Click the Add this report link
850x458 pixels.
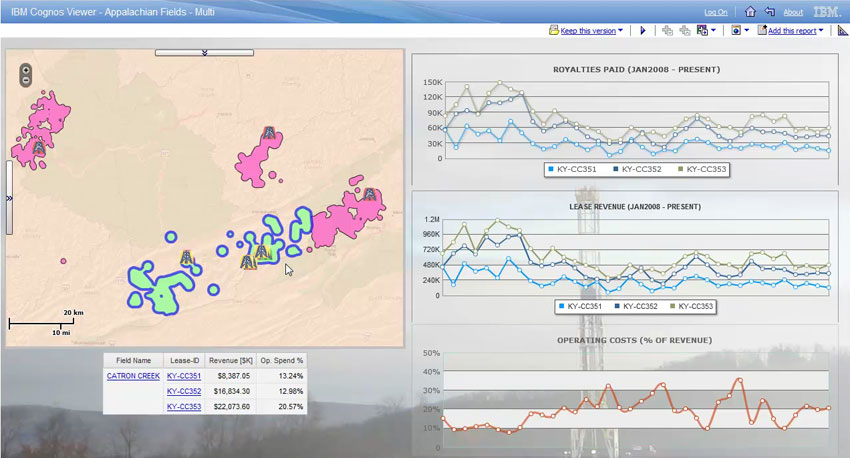click(792, 31)
